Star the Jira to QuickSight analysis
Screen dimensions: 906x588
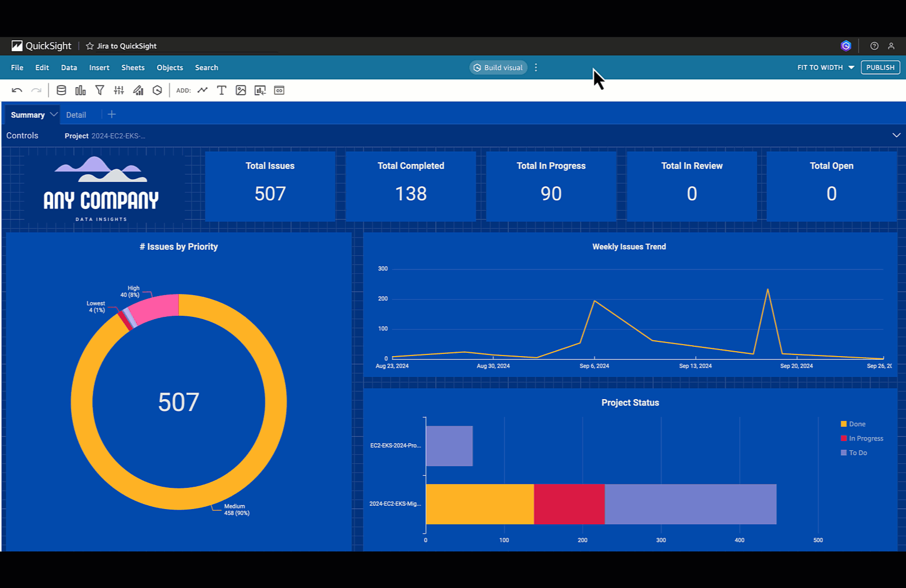90,46
